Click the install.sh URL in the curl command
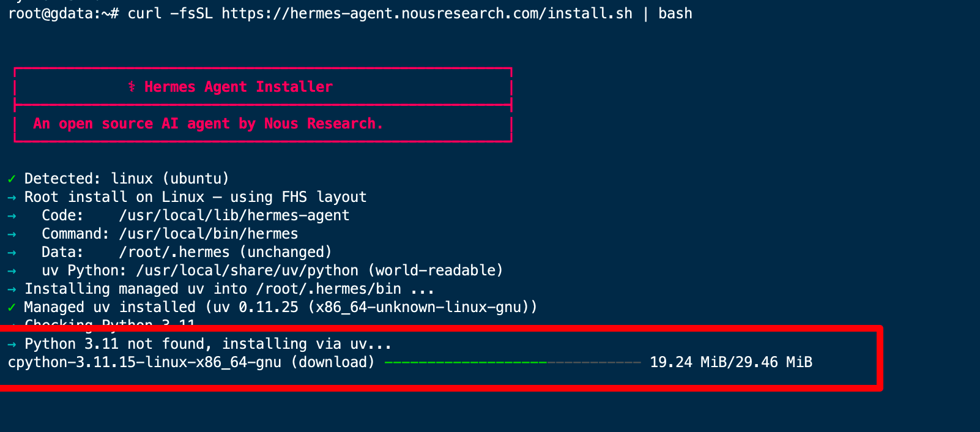 click(x=427, y=13)
